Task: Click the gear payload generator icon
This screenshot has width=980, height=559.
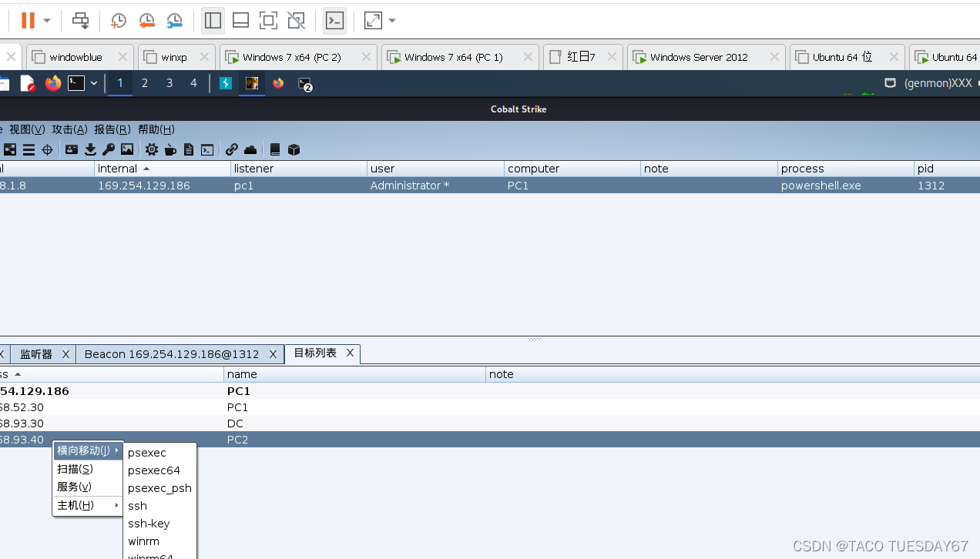Action: click(152, 149)
